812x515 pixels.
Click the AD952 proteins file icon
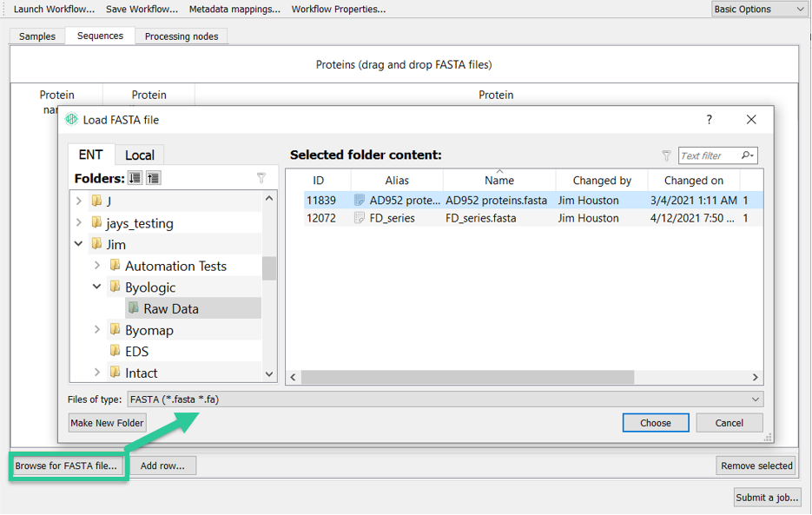[x=359, y=200]
